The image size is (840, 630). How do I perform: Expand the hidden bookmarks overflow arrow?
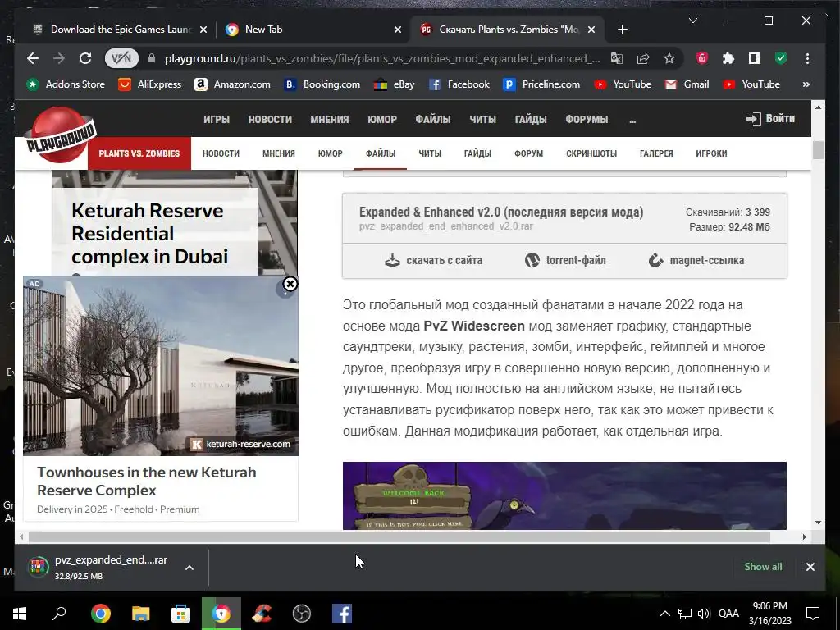coord(806,84)
